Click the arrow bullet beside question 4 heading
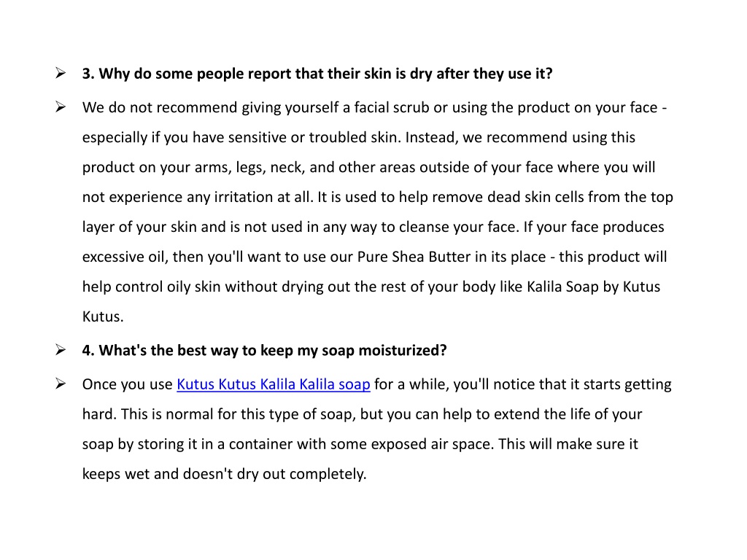Image resolution: width=747 pixels, height=560 pixels. click(x=61, y=350)
